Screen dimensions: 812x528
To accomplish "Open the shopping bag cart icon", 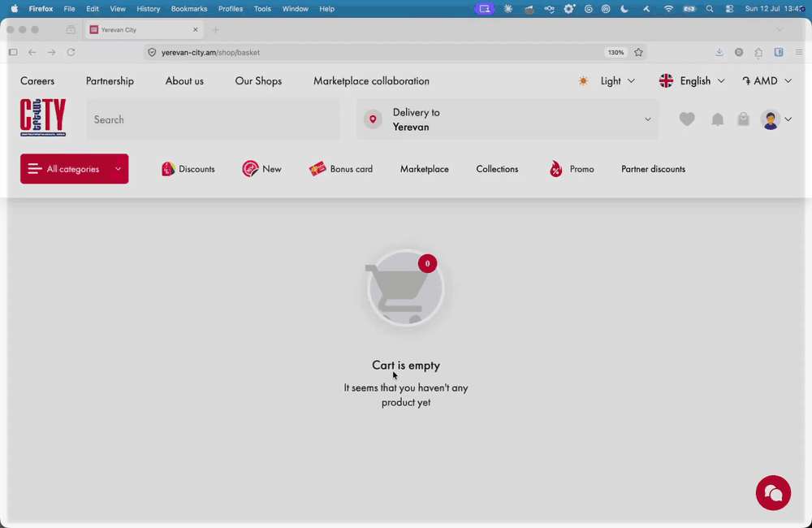I will 743,119.
